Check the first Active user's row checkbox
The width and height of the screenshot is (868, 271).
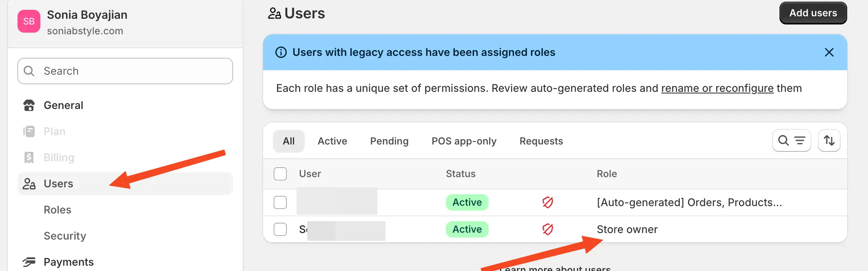pyautogui.click(x=280, y=202)
